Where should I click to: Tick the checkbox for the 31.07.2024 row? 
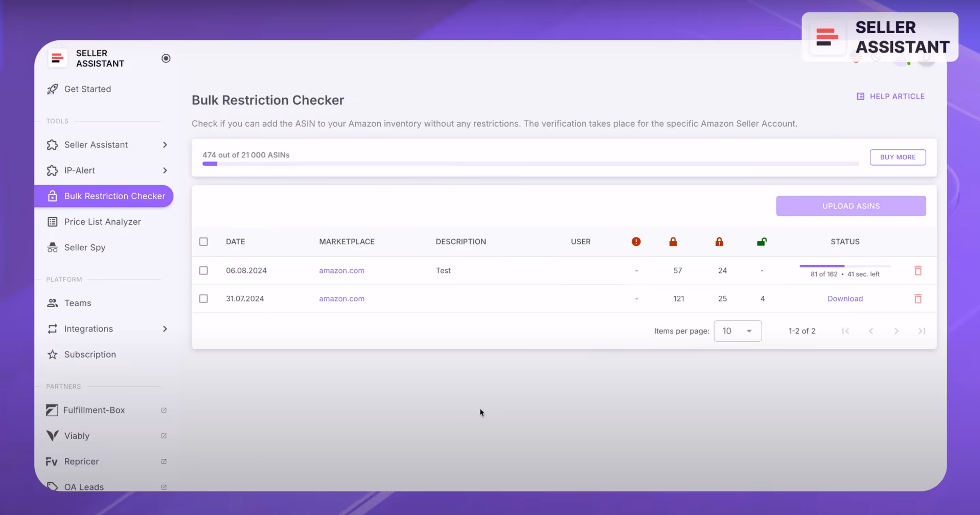tap(203, 299)
